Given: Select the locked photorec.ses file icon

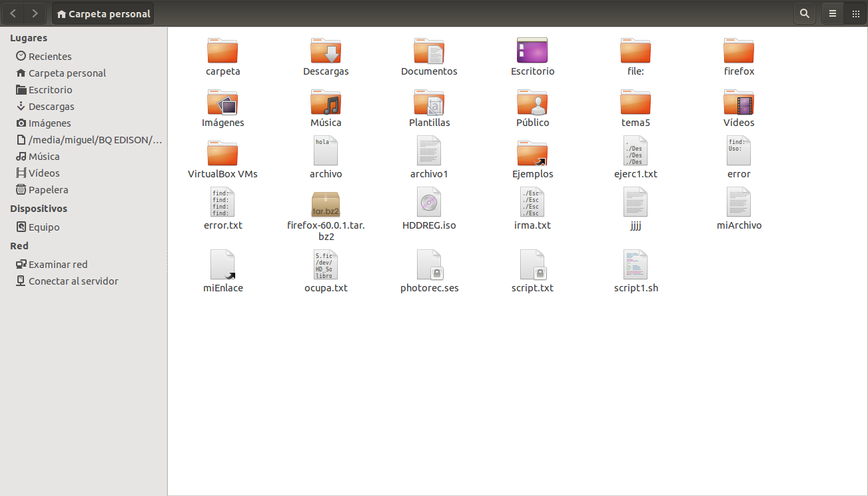Looking at the screenshot, I should coord(429,265).
